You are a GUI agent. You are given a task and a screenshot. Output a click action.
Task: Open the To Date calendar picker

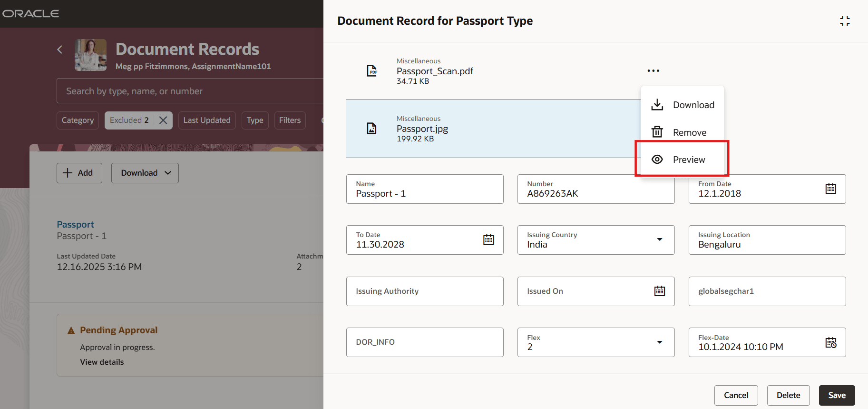pos(488,239)
